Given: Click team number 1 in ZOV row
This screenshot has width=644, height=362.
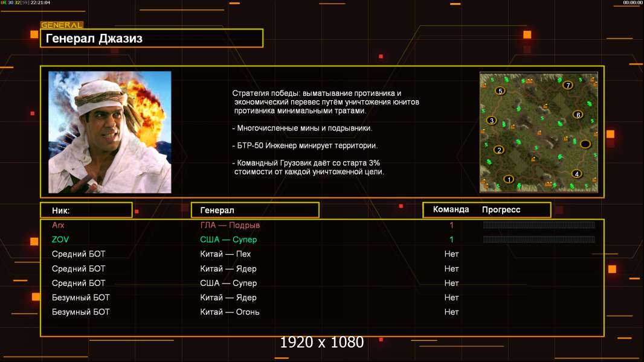Looking at the screenshot, I should (x=451, y=240).
